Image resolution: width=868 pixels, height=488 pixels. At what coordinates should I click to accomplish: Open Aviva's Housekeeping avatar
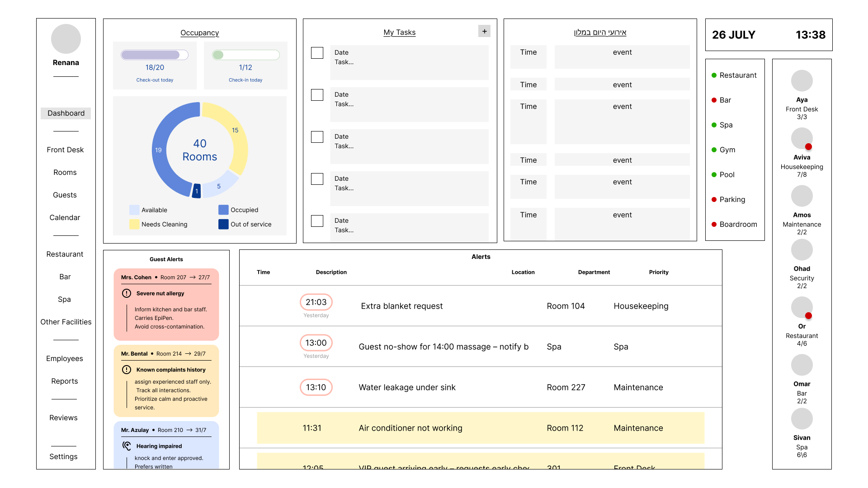pyautogui.click(x=802, y=138)
